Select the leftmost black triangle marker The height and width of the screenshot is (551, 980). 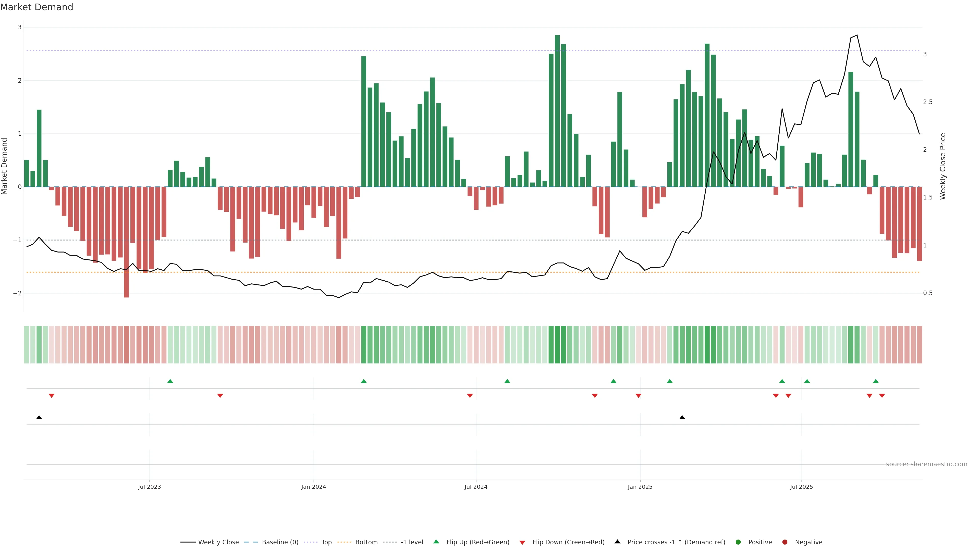39,418
